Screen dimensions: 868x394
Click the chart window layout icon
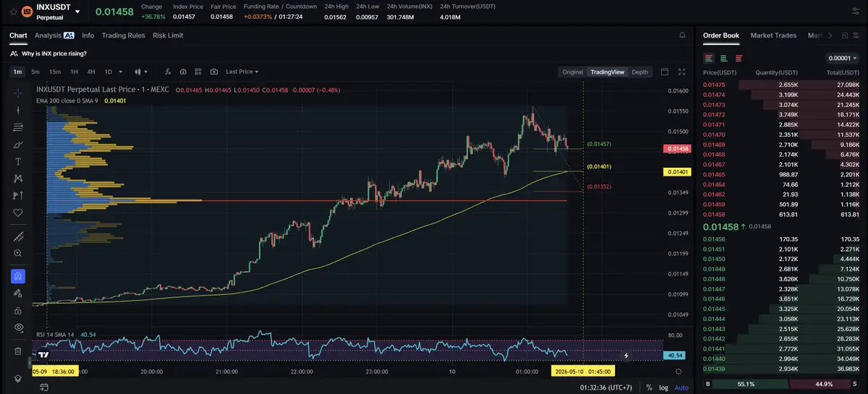click(x=664, y=72)
